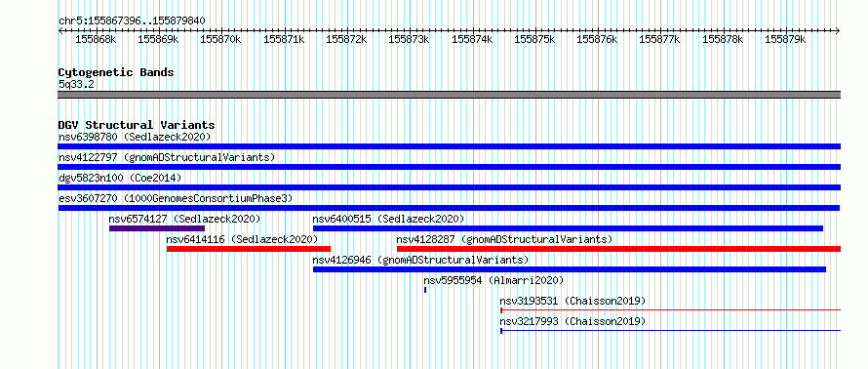This screenshot has width=868, height=369.
Task: Click the red nsv4128287 variant bar
Action: click(x=619, y=249)
